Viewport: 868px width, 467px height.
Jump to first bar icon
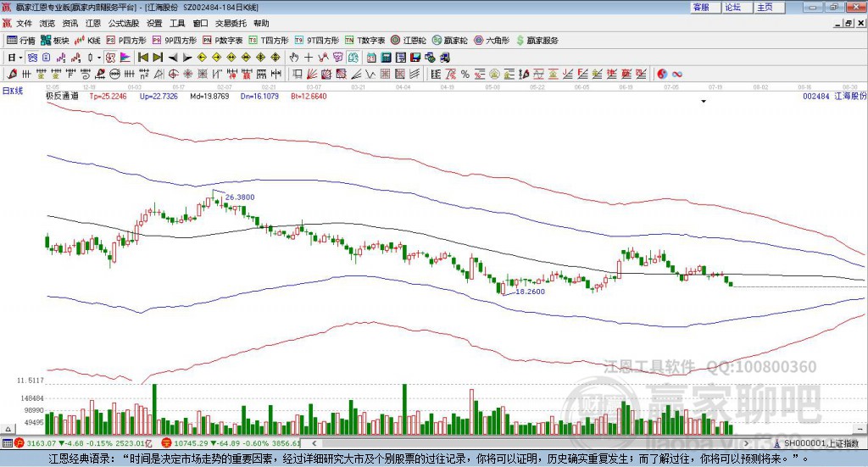142,58
